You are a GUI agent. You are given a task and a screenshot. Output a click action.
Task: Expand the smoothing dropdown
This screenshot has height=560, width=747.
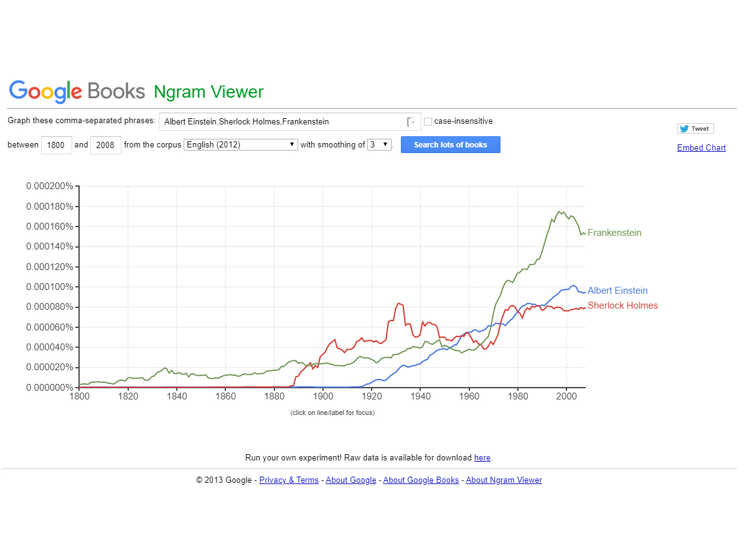(x=379, y=145)
